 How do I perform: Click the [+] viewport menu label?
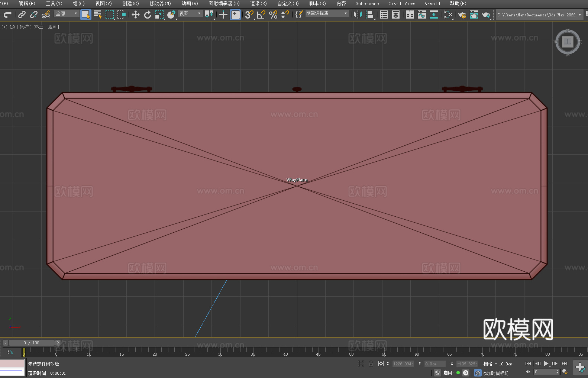[4, 27]
